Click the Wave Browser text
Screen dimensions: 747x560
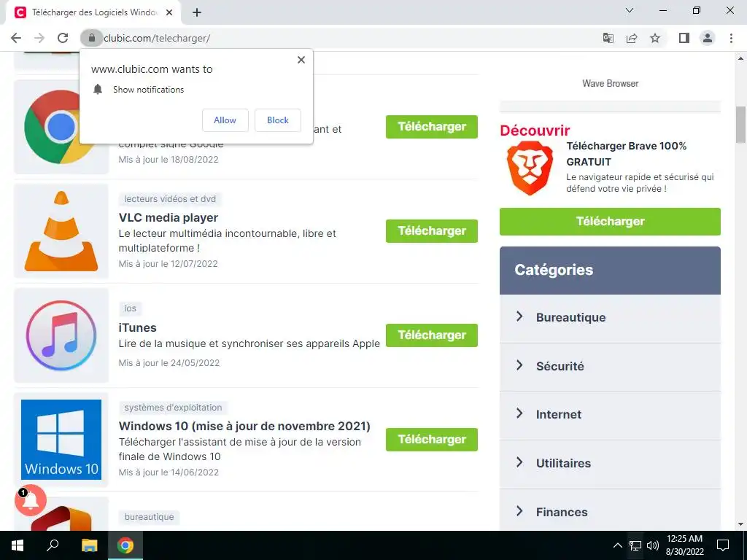(x=611, y=83)
